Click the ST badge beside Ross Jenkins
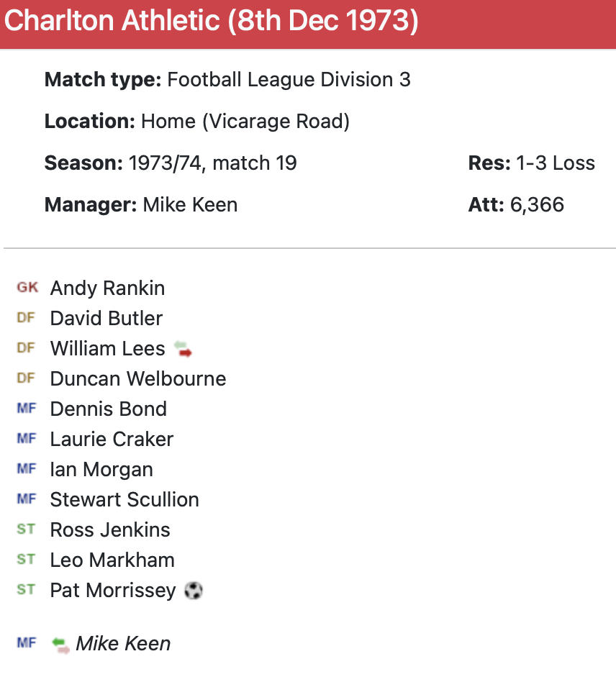616x682 pixels. [x=26, y=529]
